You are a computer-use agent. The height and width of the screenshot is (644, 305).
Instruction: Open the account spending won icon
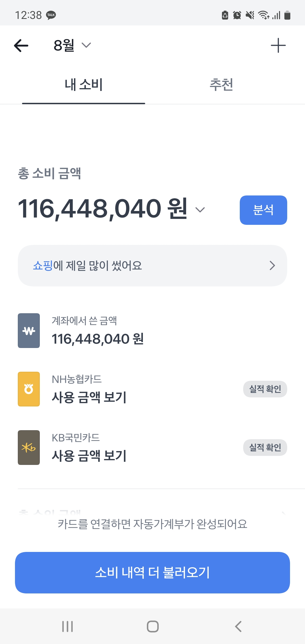click(29, 330)
